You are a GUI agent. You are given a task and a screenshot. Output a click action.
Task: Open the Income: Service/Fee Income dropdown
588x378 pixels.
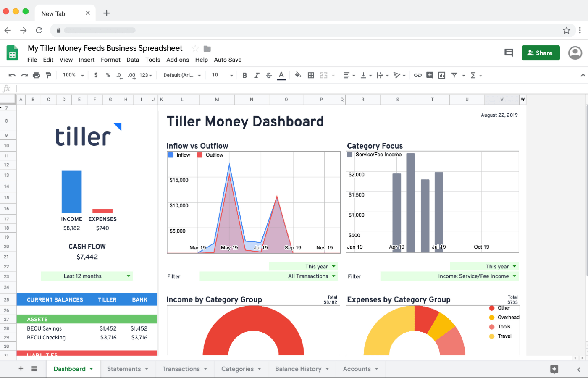[449, 276]
